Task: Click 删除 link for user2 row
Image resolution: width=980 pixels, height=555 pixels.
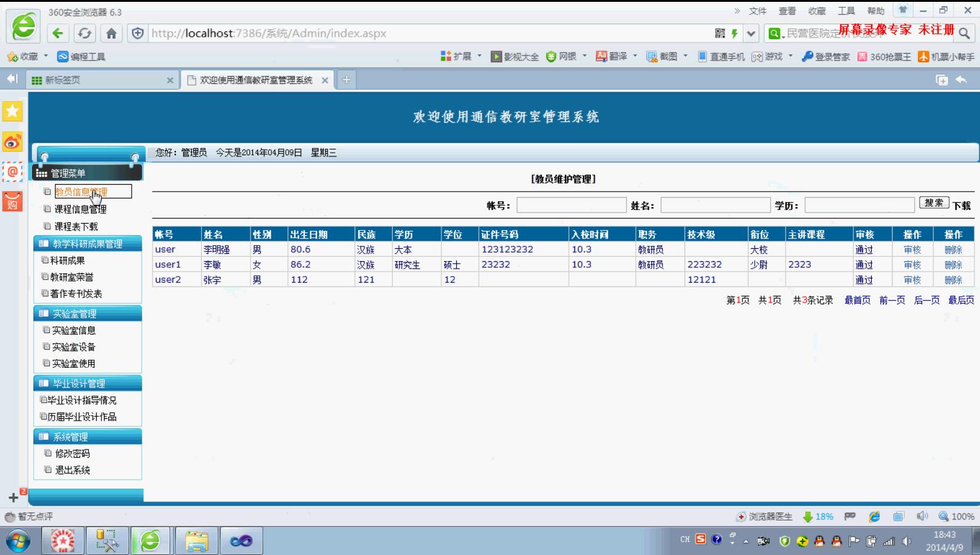Action: 953,280
